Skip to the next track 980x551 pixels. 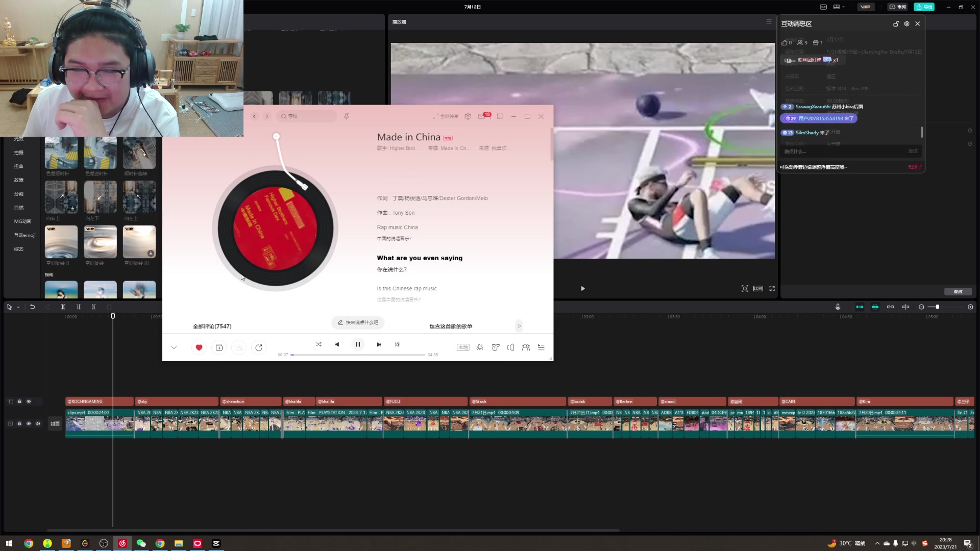tap(379, 344)
